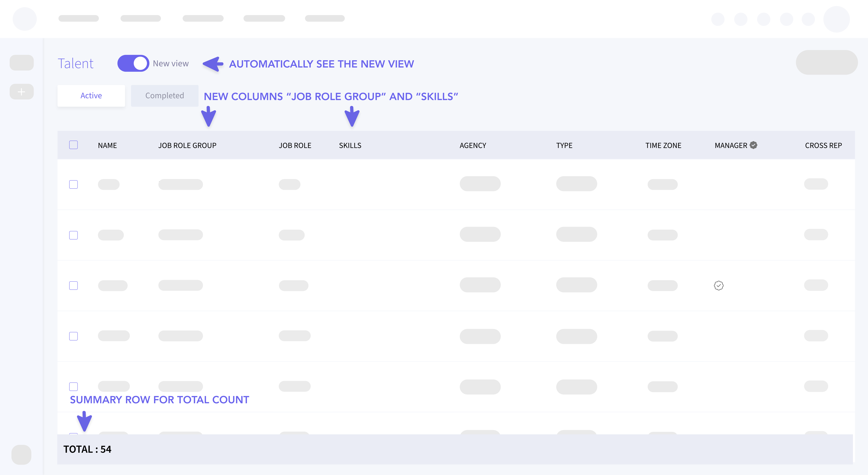Click the manager checkmark badge in third row
Viewport: 868px width, 475px height.
[718, 286]
